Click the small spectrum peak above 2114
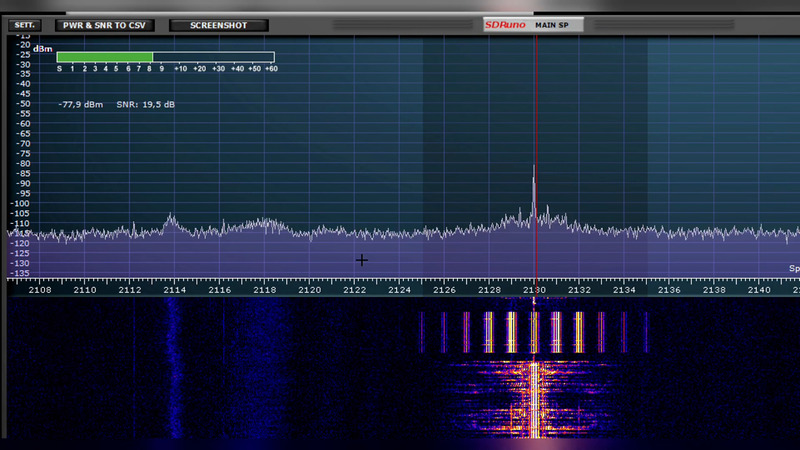Image resolution: width=800 pixels, height=450 pixels. coord(172,217)
